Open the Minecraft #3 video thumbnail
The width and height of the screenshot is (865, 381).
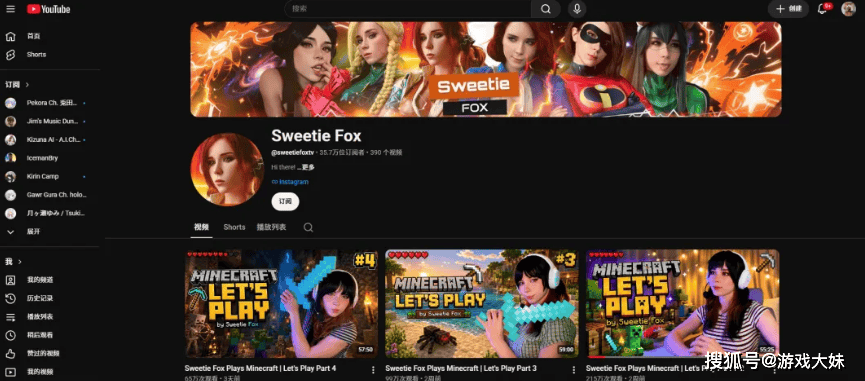click(482, 304)
